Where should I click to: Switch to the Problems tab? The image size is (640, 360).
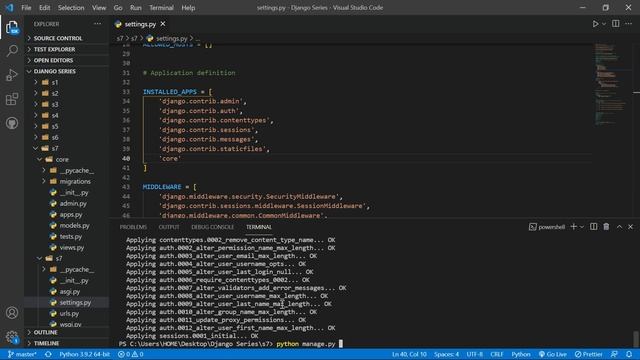[133, 227]
